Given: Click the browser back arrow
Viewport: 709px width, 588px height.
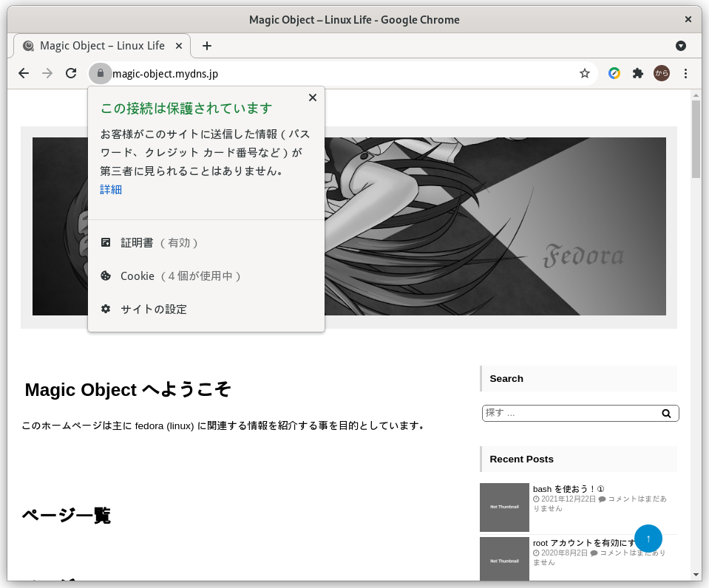Looking at the screenshot, I should tap(24, 73).
